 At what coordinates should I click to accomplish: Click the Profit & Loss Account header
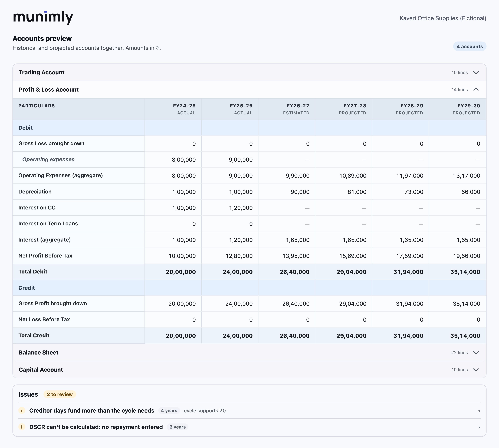click(249, 89)
